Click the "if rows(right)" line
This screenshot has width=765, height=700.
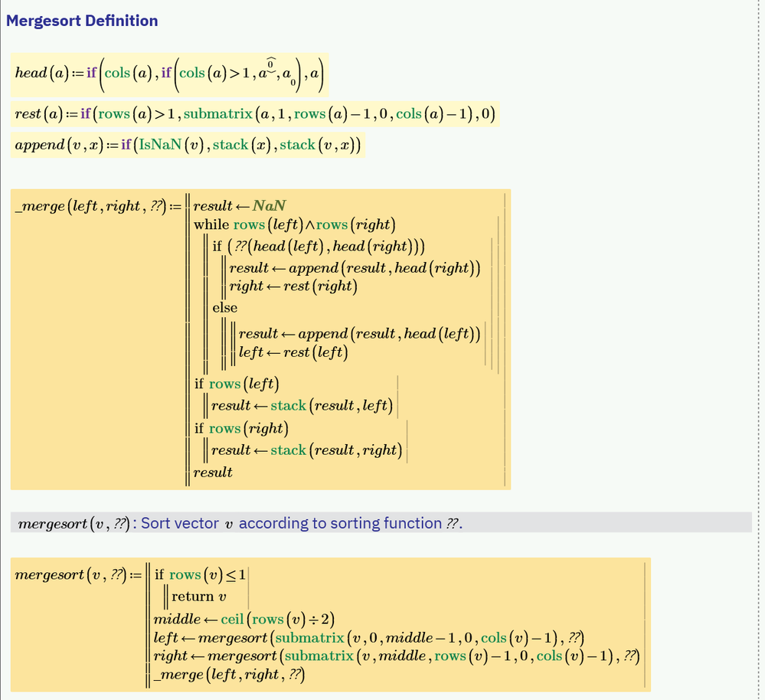[241, 429]
